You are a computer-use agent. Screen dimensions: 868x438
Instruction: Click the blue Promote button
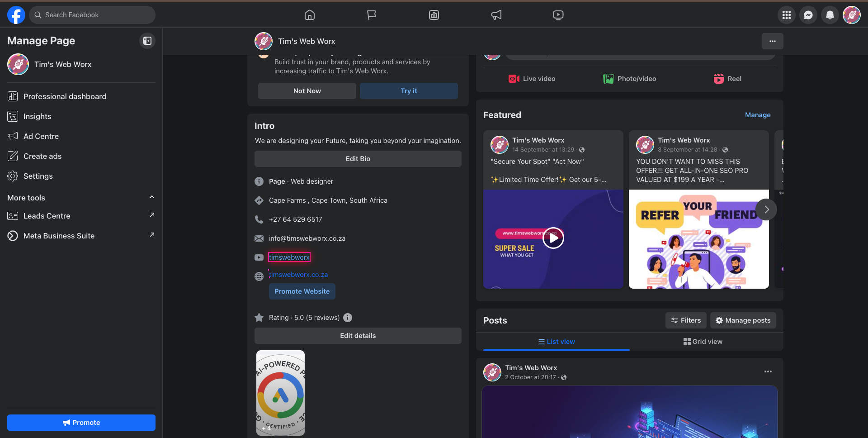(x=81, y=423)
